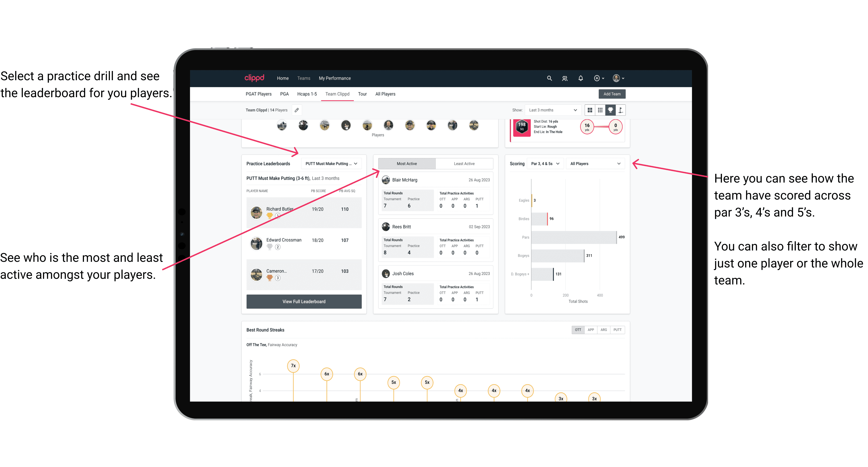Toggle to Least Active player view
868x467 pixels.
[x=464, y=164]
